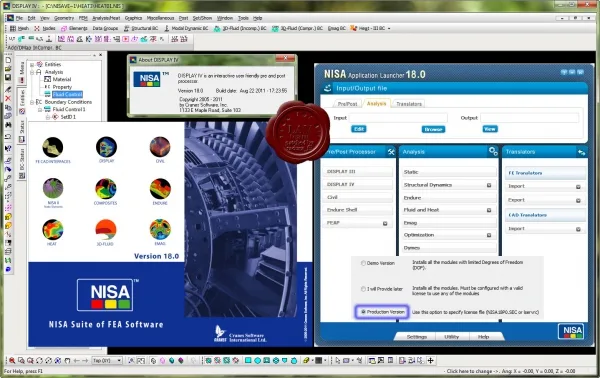The image size is (600, 378).
Task: Open the Help tab at launcher bottom
Action: click(x=483, y=337)
